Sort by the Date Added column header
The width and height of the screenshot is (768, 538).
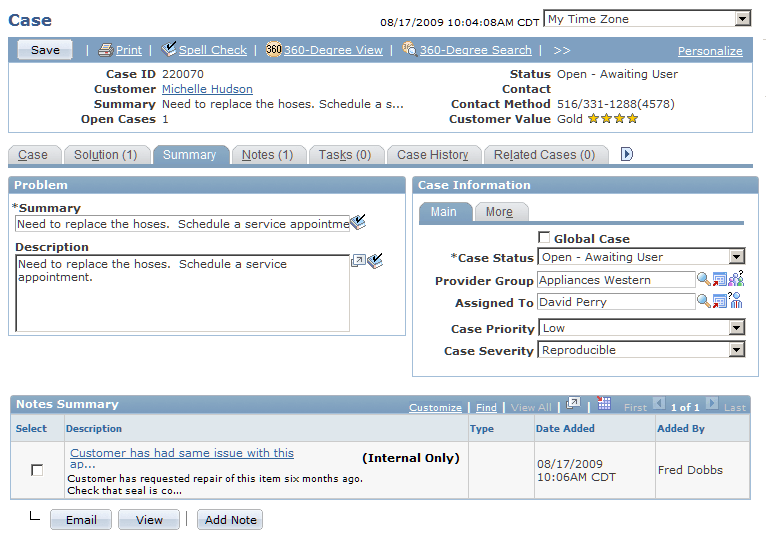coord(565,429)
